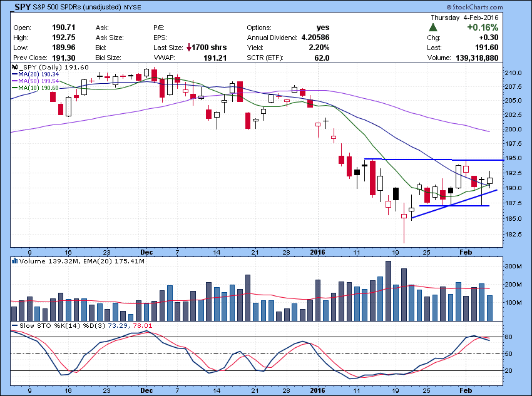Viewport: 532px width, 396px height.
Task: Click the SCTR (ETF) value 62.0
Action: (322, 58)
